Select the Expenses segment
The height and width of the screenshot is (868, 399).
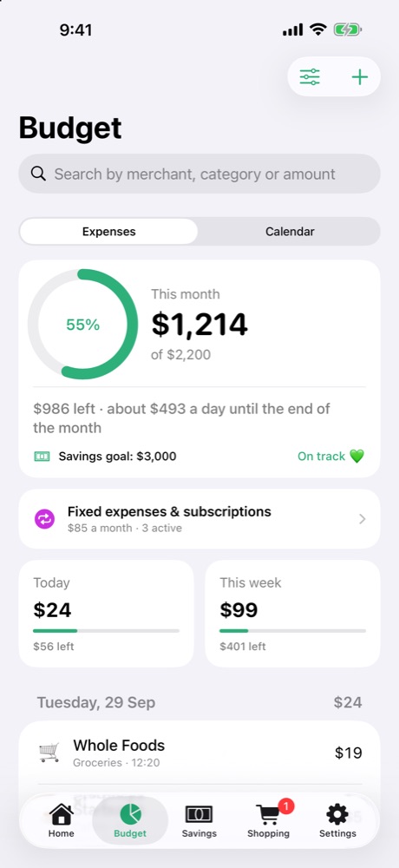coord(109,232)
